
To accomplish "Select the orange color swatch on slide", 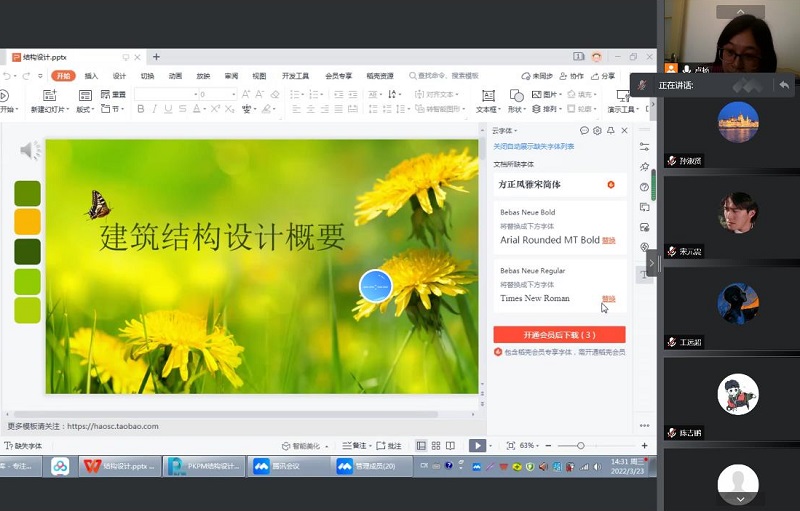I will pyautogui.click(x=28, y=221).
